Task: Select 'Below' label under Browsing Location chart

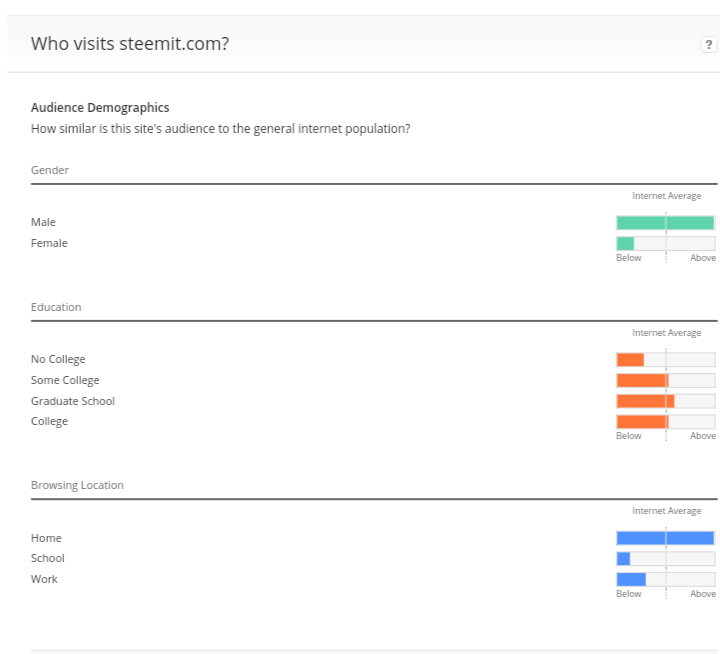Action: pyautogui.click(x=629, y=594)
